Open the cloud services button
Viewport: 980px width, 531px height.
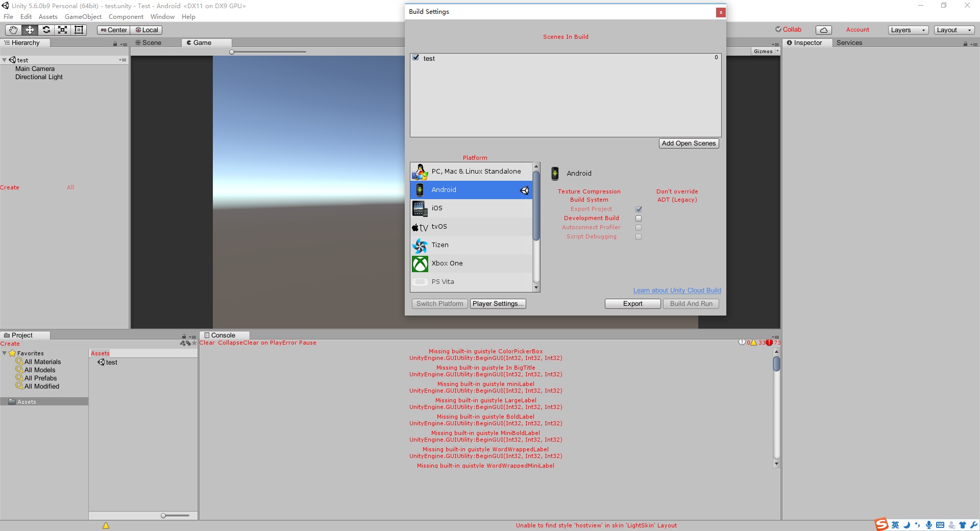pyautogui.click(x=824, y=30)
